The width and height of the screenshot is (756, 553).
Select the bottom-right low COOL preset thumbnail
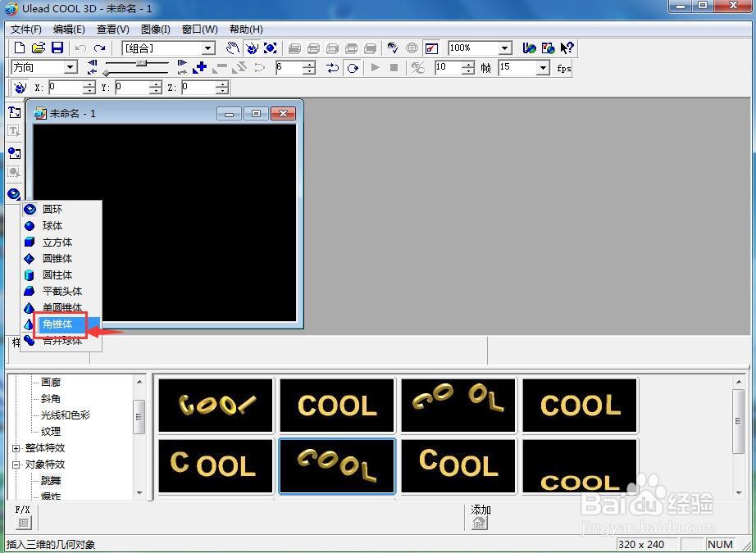[580, 466]
